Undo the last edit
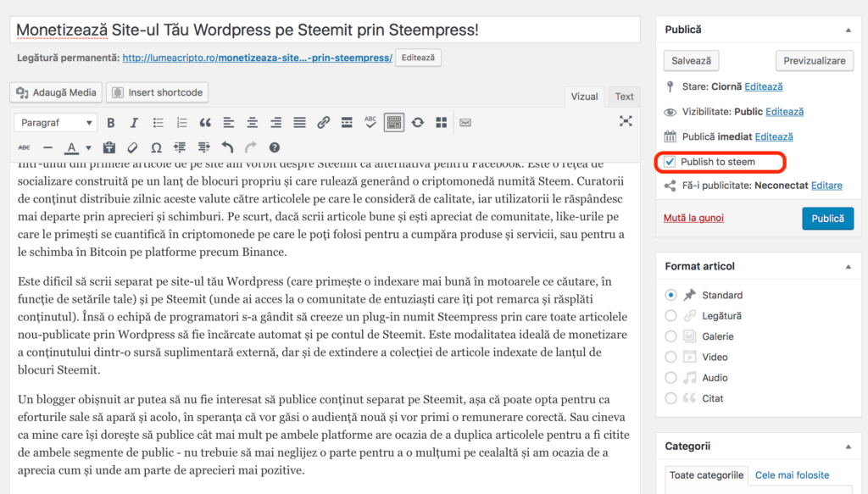This screenshot has height=494, width=868. [x=227, y=147]
